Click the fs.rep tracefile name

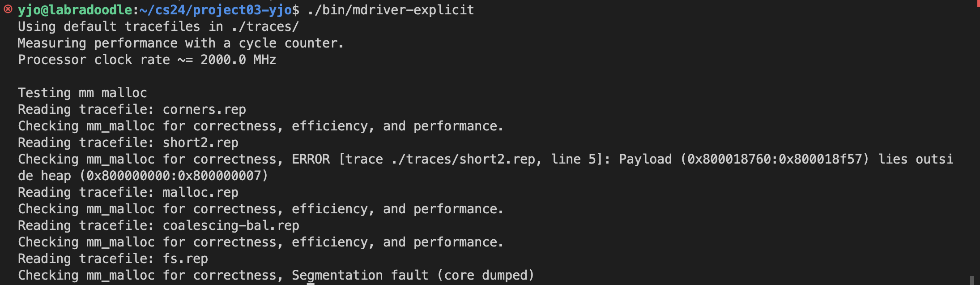pyautogui.click(x=185, y=259)
